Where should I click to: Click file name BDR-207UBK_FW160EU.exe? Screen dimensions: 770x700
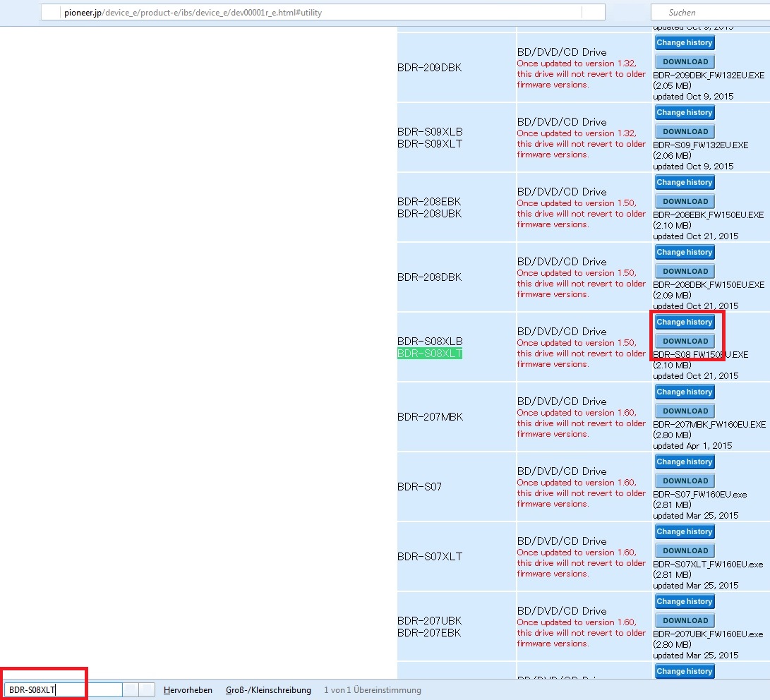(x=708, y=634)
